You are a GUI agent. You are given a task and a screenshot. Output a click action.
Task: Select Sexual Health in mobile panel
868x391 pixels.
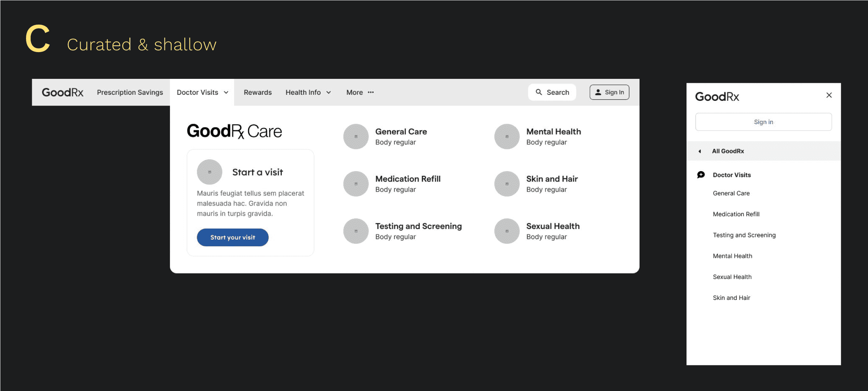click(732, 277)
